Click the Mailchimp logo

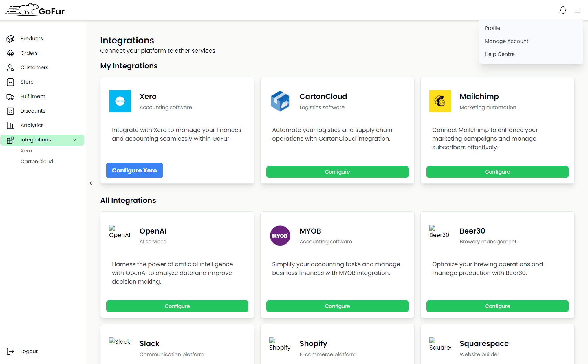[x=440, y=101]
